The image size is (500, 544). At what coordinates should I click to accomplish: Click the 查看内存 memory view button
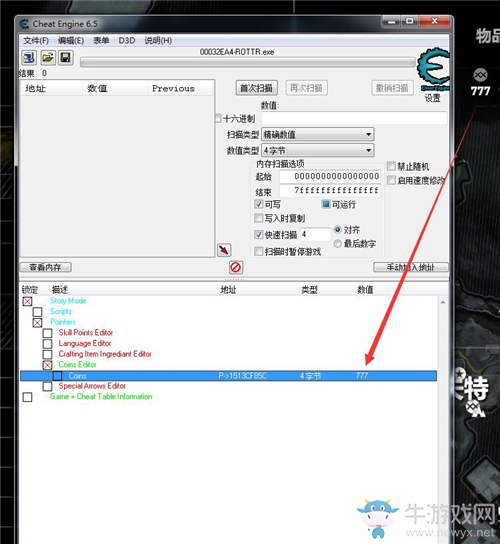tap(45, 267)
